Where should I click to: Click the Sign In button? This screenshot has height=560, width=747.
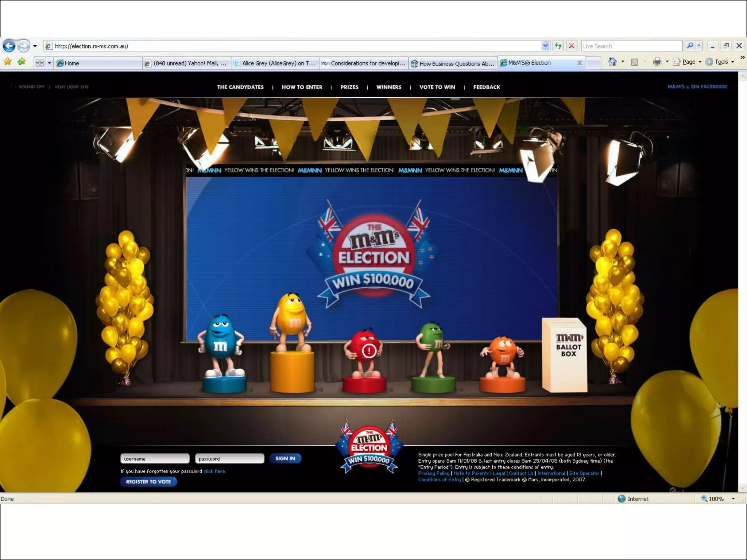pyautogui.click(x=285, y=458)
